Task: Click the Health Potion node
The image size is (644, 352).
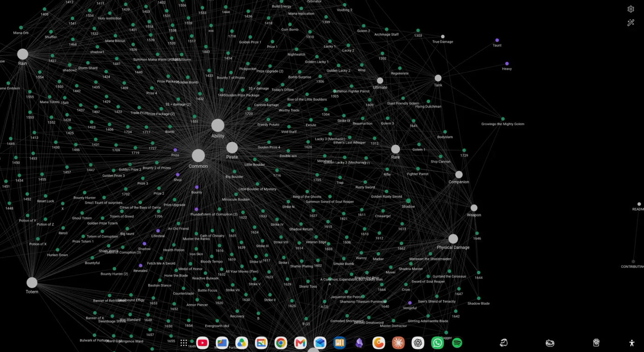Action: tap(173, 245)
